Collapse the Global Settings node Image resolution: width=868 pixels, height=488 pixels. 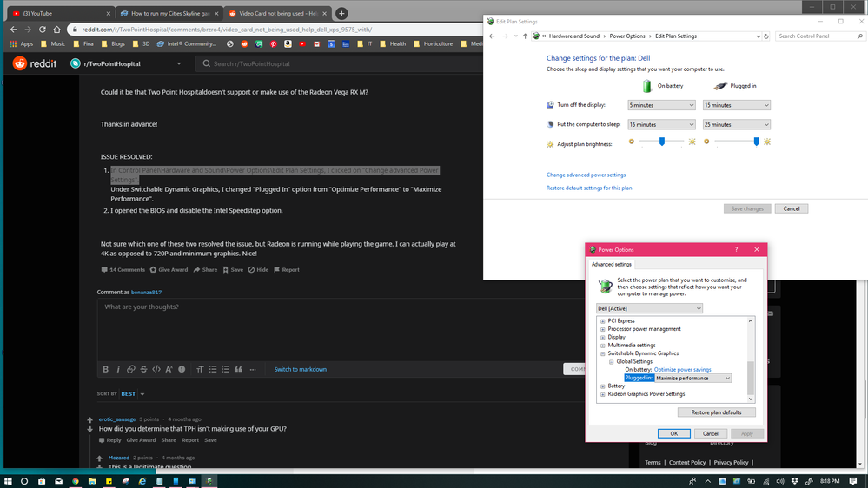[x=612, y=362]
